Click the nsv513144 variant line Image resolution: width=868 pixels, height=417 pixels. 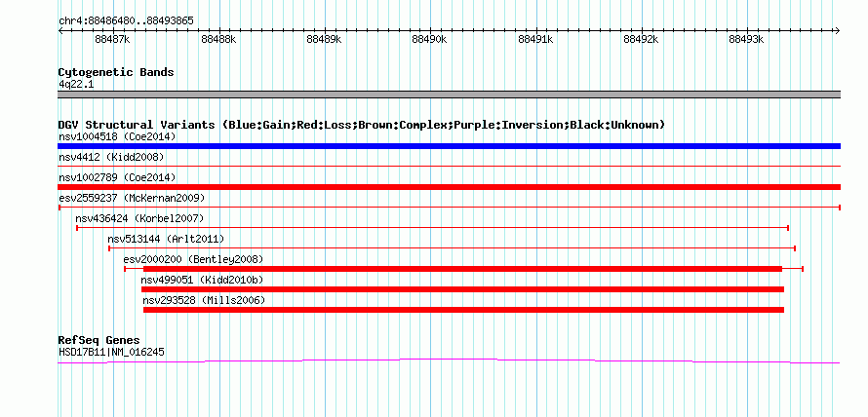coord(453,248)
